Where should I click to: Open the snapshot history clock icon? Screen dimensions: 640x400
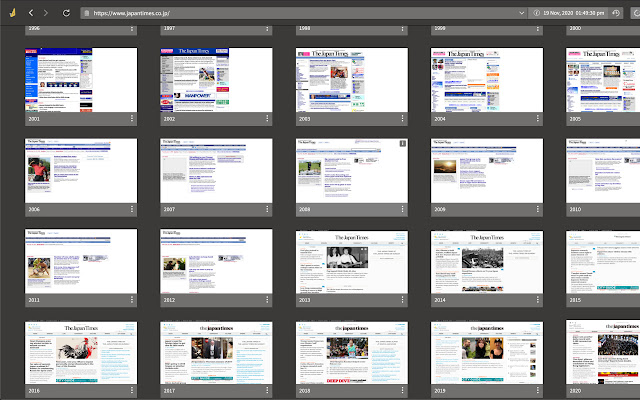616,13
